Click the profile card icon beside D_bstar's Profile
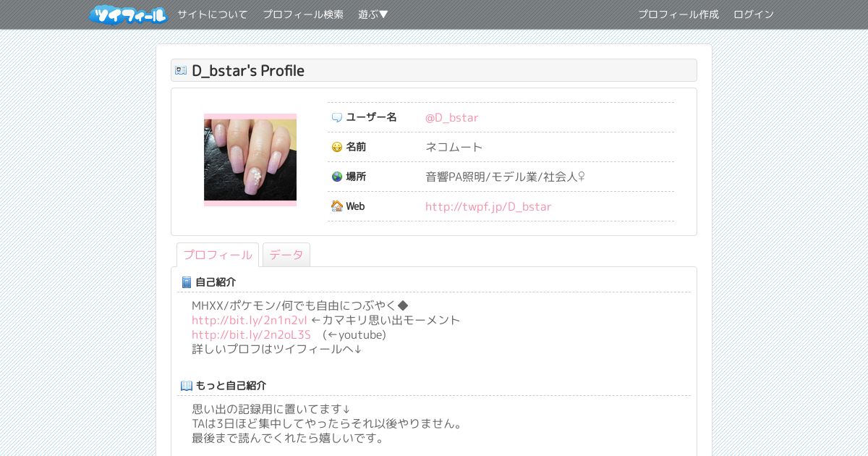 click(x=181, y=70)
